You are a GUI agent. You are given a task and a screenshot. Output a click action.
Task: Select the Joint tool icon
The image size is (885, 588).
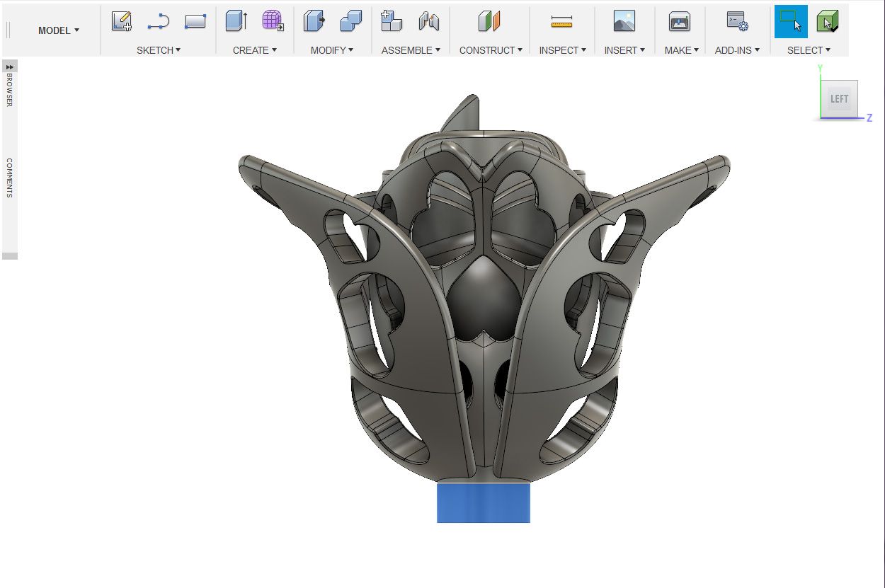[x=429, y=22]
